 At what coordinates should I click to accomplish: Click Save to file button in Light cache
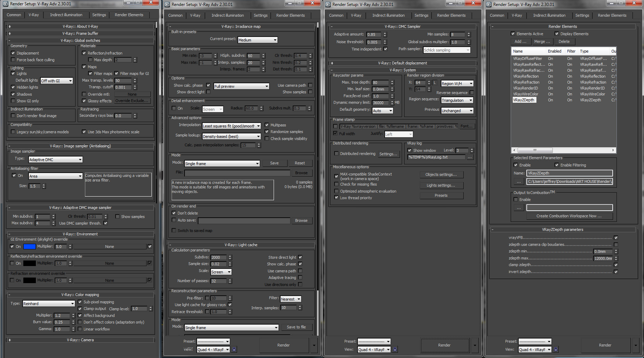pyautogui.click(x=296, y=327)
